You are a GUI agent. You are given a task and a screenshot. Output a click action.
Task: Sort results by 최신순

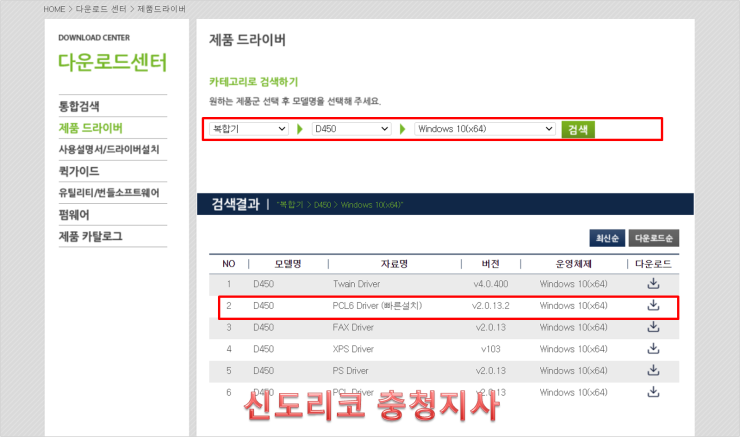[607, 238]
